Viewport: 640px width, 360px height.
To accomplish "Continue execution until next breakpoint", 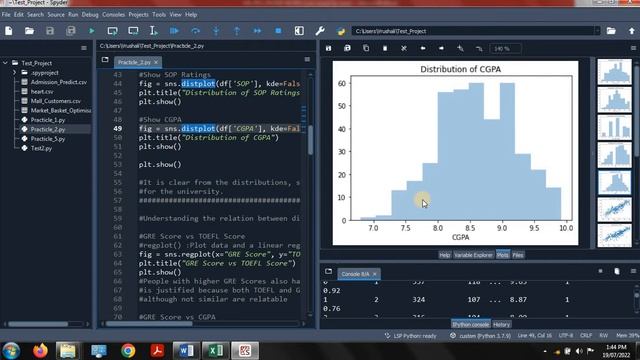I will (258, 31).
